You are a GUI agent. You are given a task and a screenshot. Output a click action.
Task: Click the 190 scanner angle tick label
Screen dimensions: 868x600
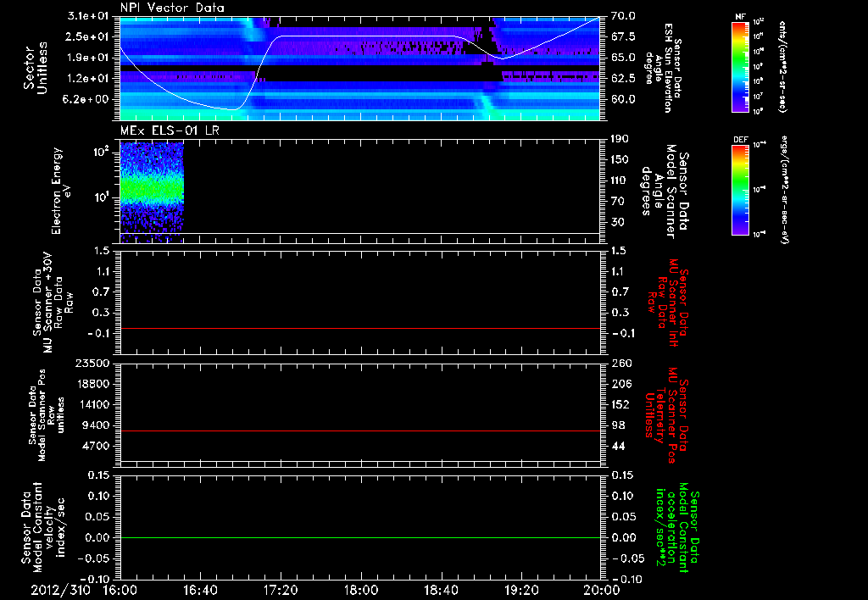pos(620,139)
